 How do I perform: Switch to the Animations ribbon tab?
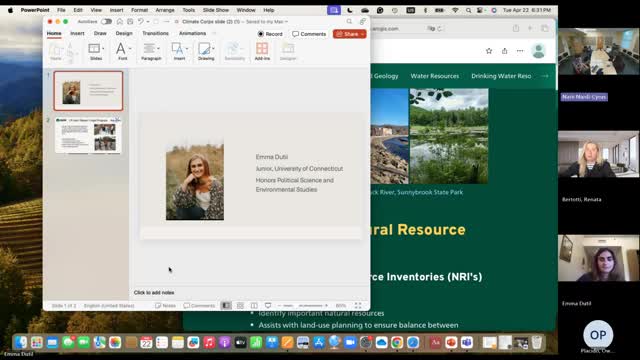point(193,33)
